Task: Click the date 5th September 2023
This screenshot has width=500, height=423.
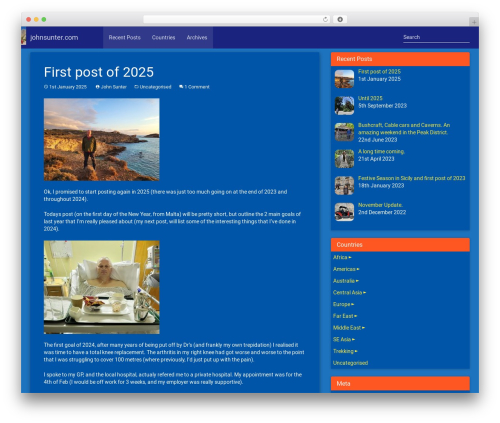Action: tap(382, 106)
